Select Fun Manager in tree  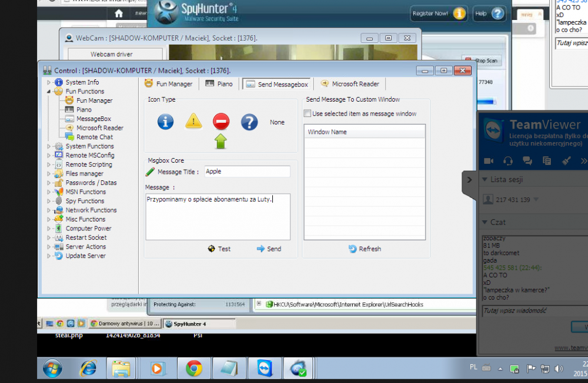click(94, 100)
